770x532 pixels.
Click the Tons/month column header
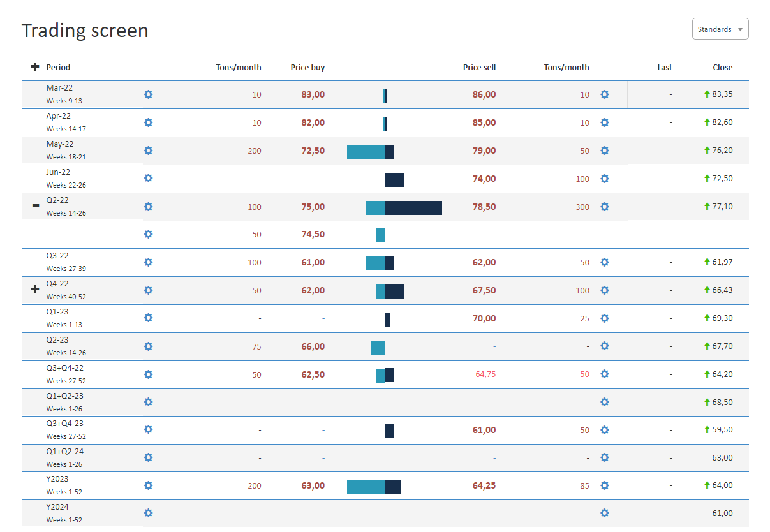pos(239,67)
